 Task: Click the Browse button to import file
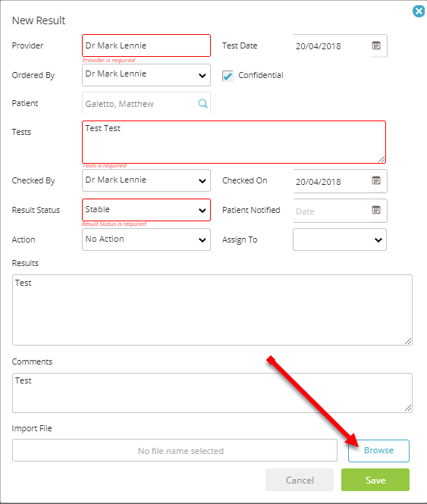click(x=378, y=451)
